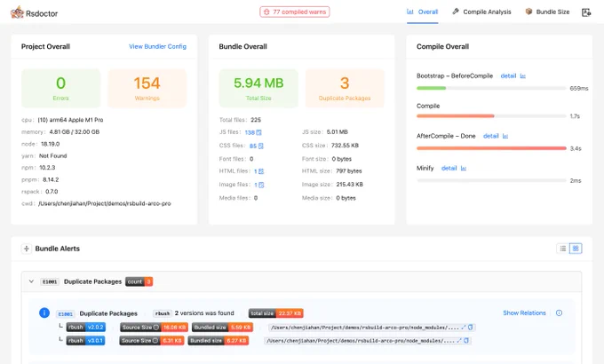Click the 5.94 MB Total Size card
The width and height of the screenshot is (604, 364).
tap(258, 88)
